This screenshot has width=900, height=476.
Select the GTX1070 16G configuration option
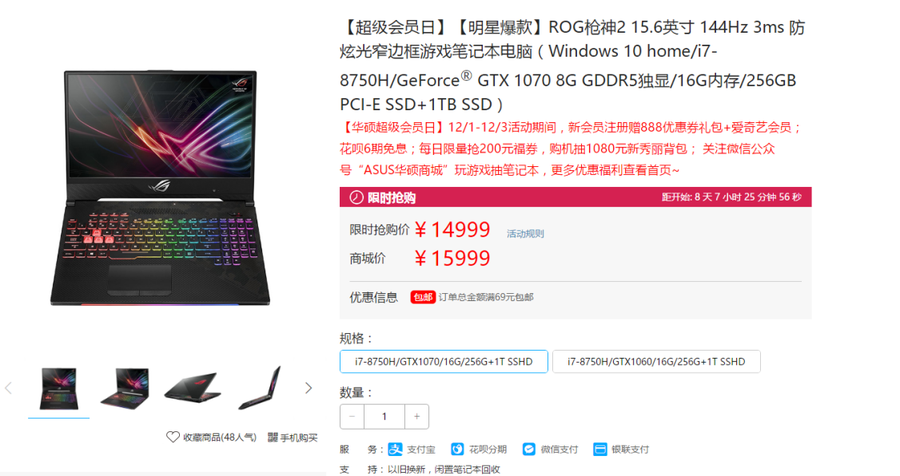pyautogui.click(x=444, y=362)
